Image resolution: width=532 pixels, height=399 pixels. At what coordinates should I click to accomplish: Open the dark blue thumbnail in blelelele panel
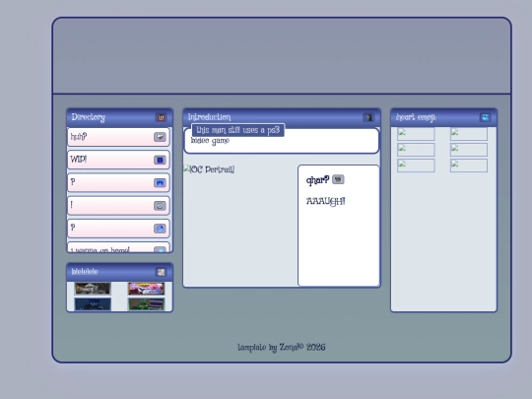click(x=93, y=304)
